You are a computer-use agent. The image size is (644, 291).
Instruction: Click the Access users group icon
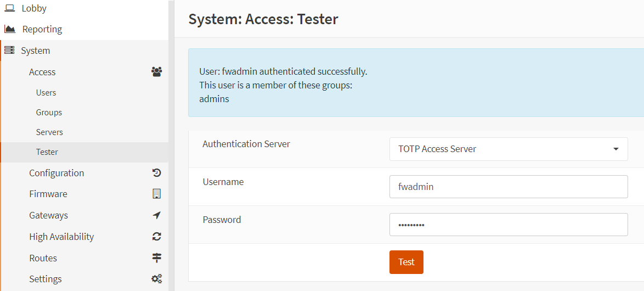tap(156, 72)
